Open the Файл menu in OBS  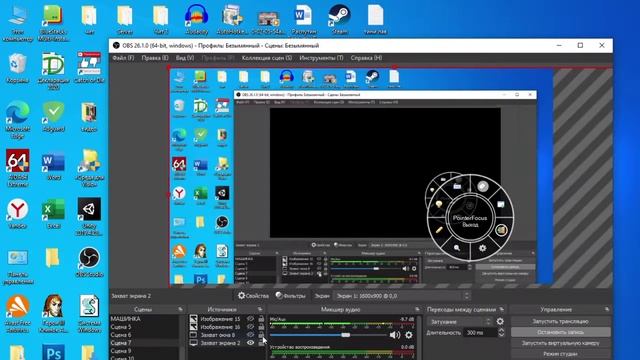[123, 58]
